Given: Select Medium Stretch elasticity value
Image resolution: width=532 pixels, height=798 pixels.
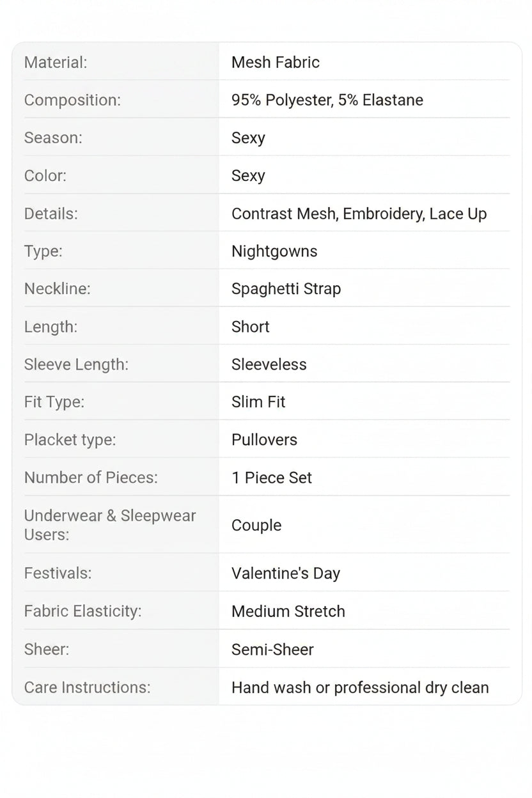Looking at the screenshot, I should [x=288, y=611].
